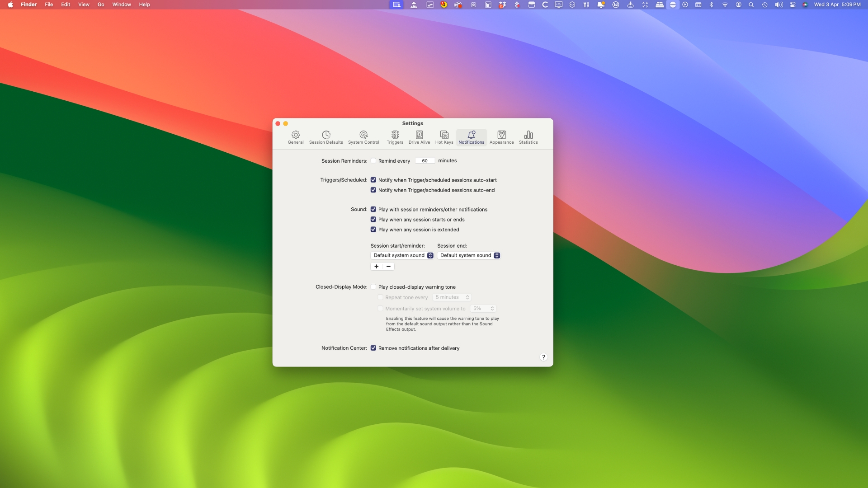Click the reminder minutes field showing 60

coord(425,161)
